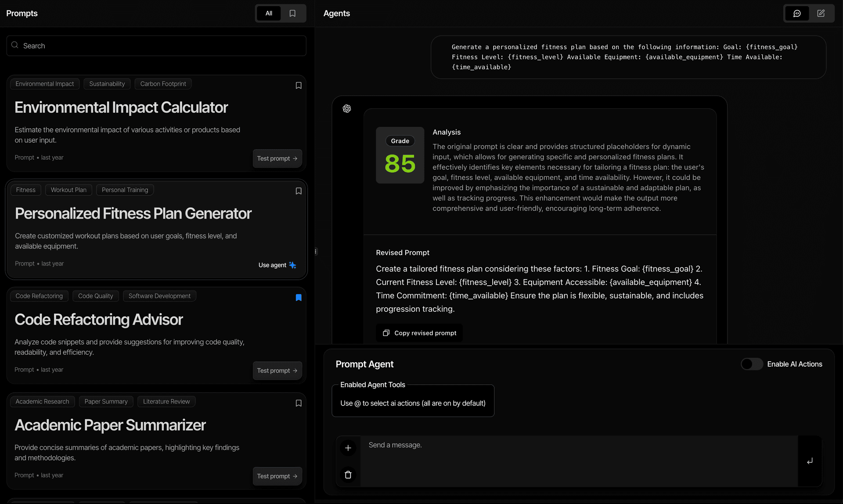Bookmark the Academic Paper Summarizer prompt
Screen dimensions: 843x504
(299, 403)
